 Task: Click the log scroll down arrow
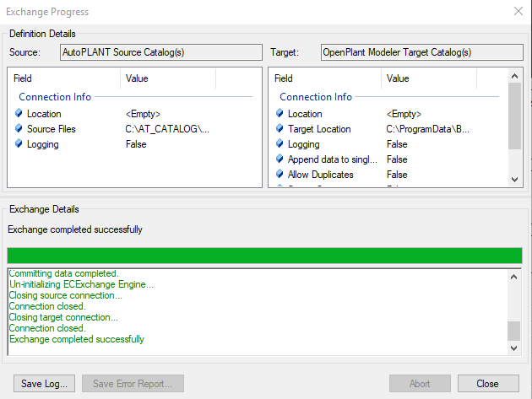point(513,348)
